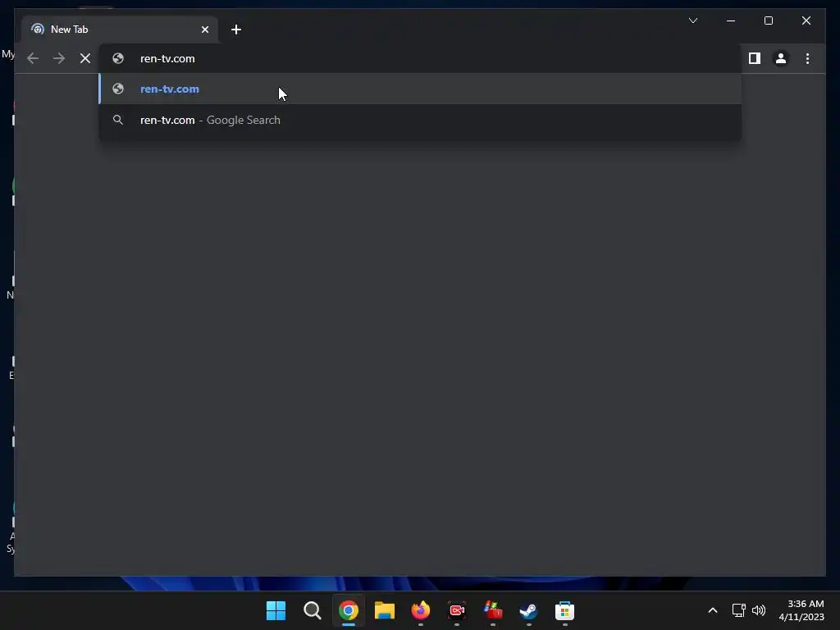The image size is (840, 630).
Task: Open the tab search dropdown chevron
Action: [692, 21]
